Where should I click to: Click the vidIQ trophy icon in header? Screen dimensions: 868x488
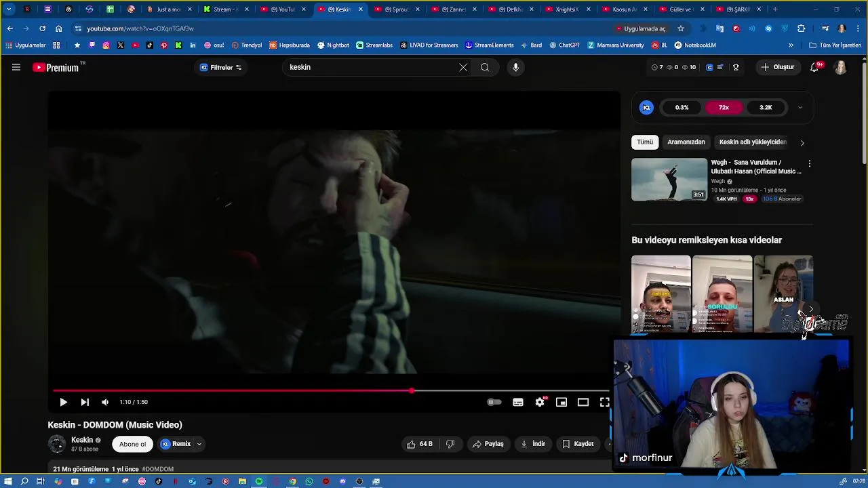tap(736, 67)
